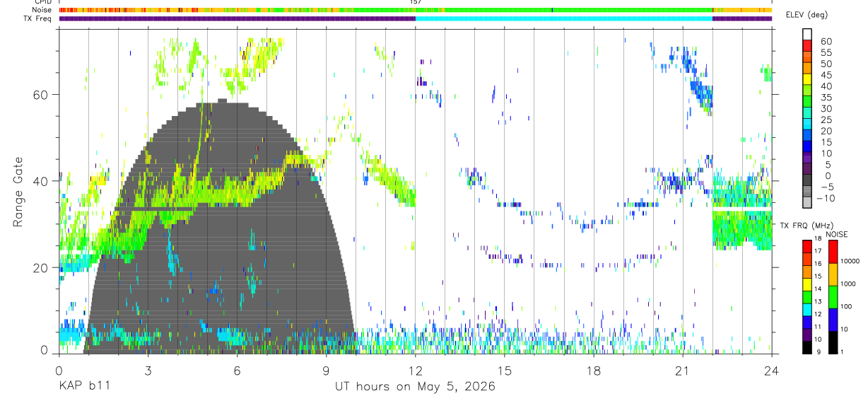
Task: Select the orange-yellow segment of NOISE color bar
Action: (833, 274)
